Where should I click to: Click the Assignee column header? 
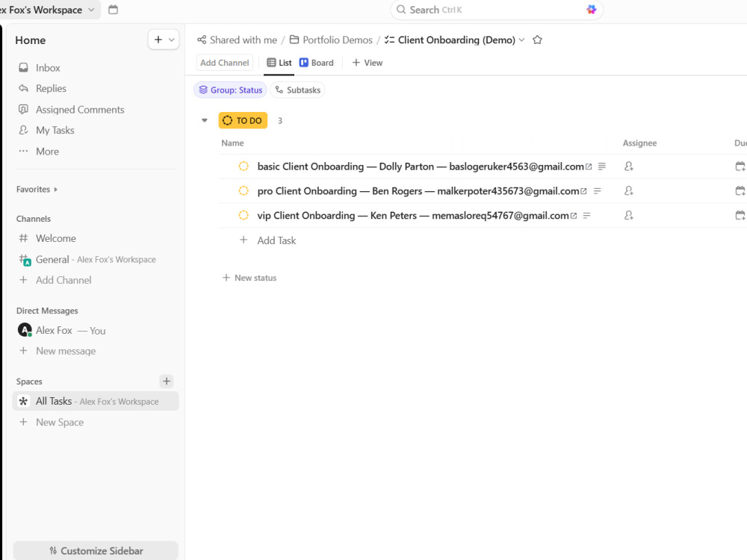point(640,143)
